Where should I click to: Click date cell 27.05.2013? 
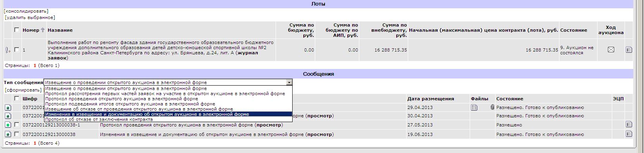[420, 125]
